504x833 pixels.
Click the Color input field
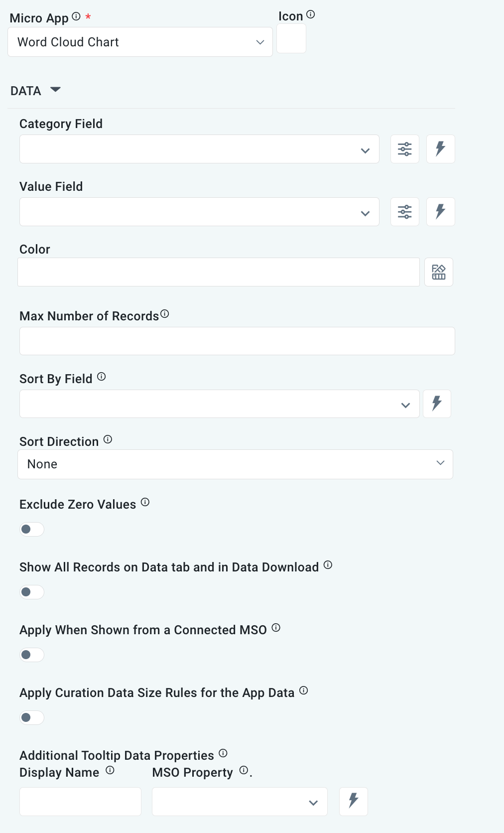tap(218, 272)
